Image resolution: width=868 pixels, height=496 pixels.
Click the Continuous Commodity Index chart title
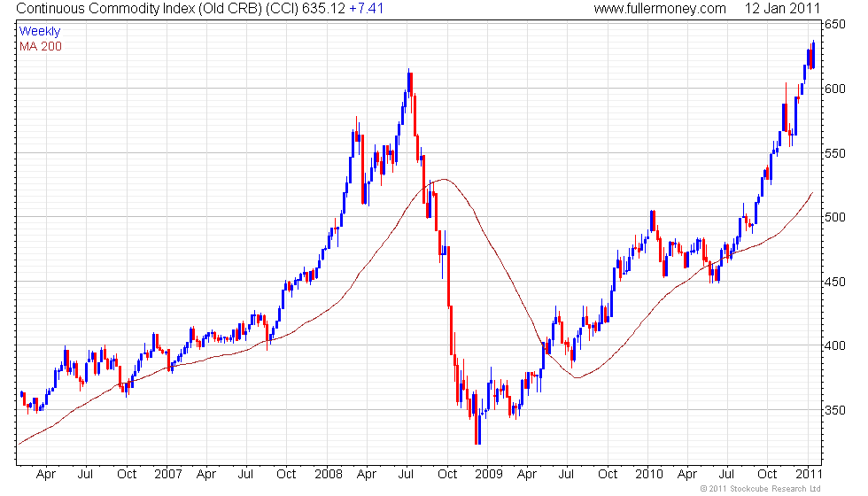point(158,9)
